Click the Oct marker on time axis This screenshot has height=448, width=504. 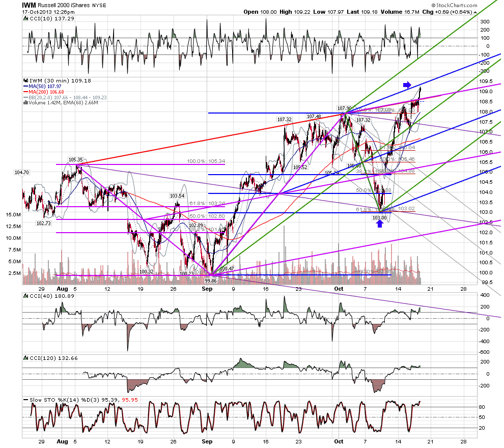tap(339, 289)
